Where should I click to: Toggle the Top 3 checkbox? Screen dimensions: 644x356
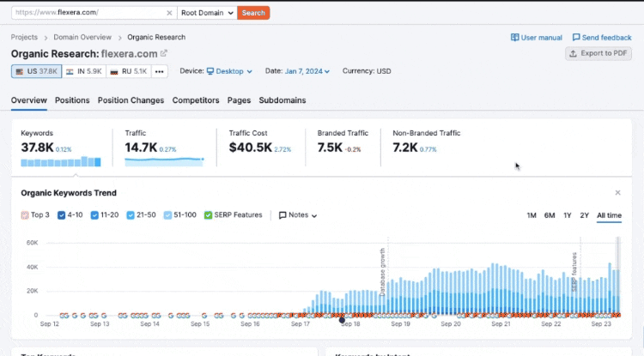click(25, 215)
